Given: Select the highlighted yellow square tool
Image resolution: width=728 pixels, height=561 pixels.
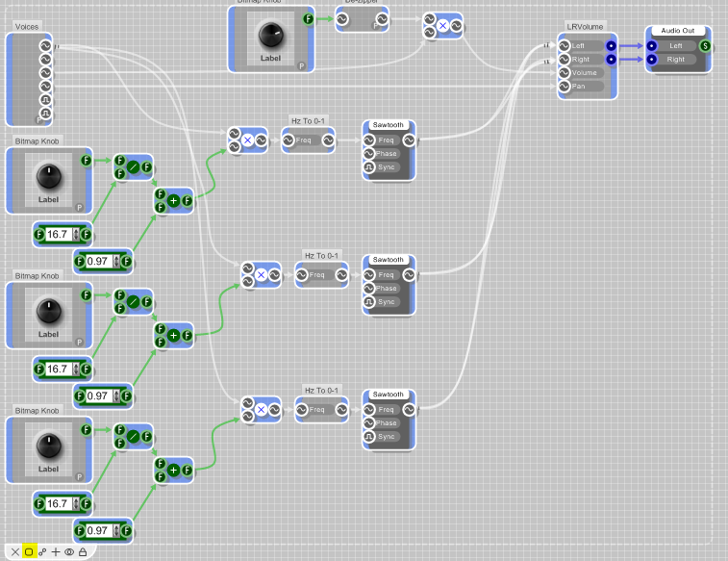Looking at the screenshot, I should coord(29,551).
